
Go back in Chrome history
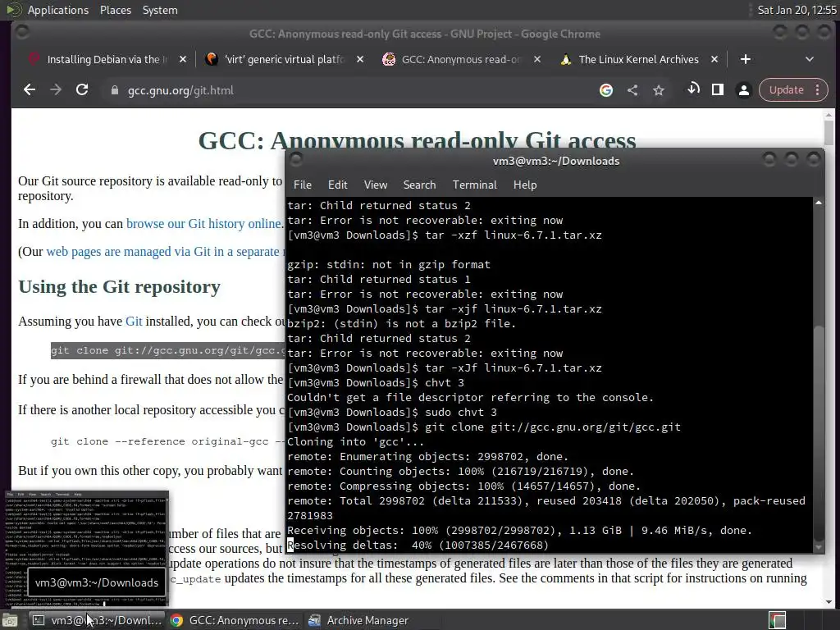30,90
